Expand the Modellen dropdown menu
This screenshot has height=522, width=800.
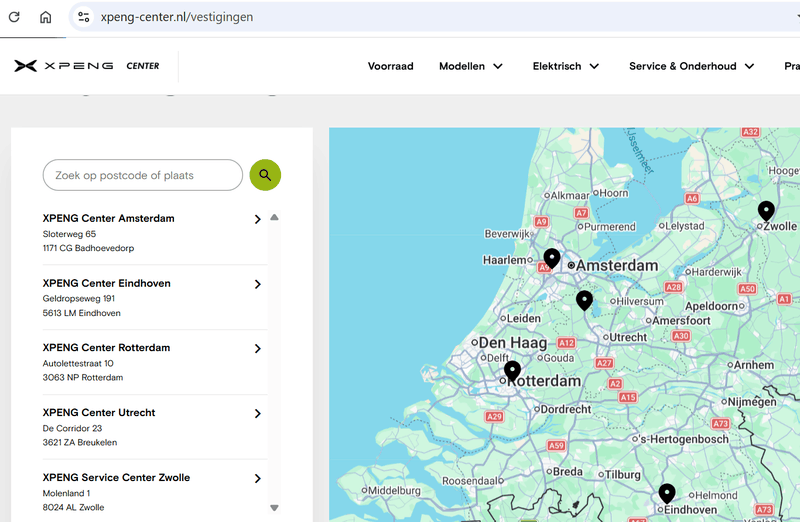(471, 66)
